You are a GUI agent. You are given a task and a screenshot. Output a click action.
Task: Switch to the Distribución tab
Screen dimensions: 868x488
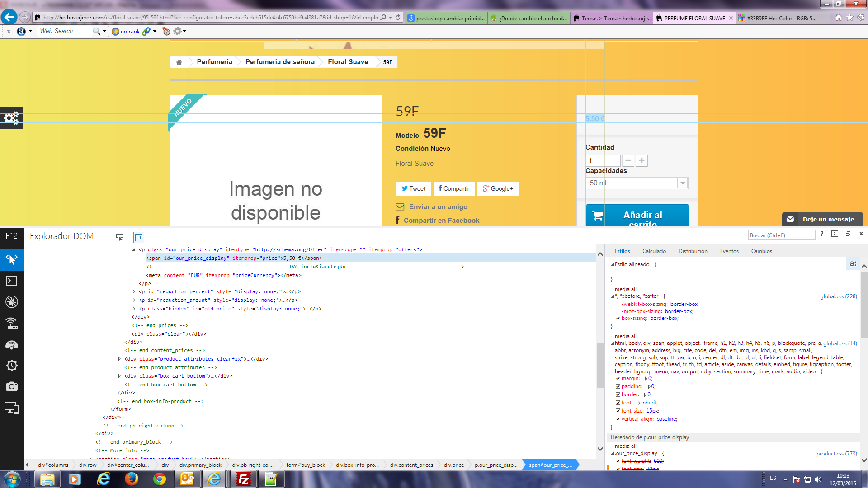click(693, 251)
